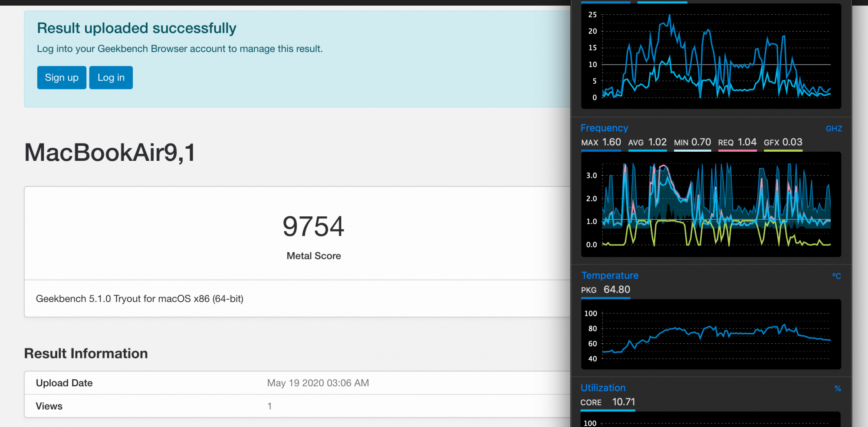The height and width of the screenshot is (427, 868).
Task: Click the Result Information heading
Action: point(86,353)
